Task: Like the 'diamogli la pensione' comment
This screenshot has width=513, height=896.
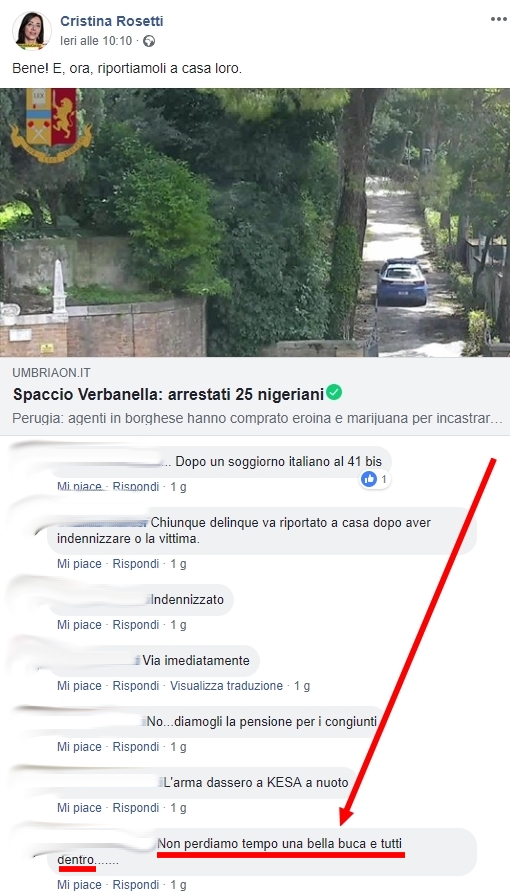Action: pos(79,747)
